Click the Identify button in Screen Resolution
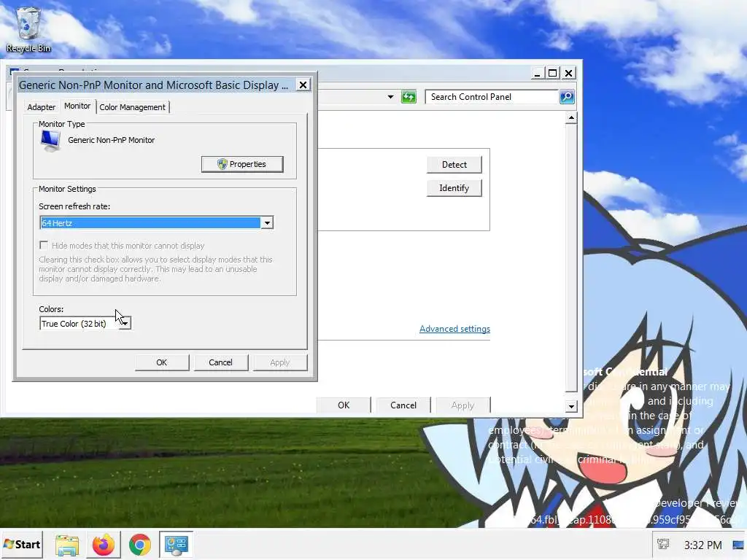This screenshot has width=747, height=560. [x=454, y=188]
